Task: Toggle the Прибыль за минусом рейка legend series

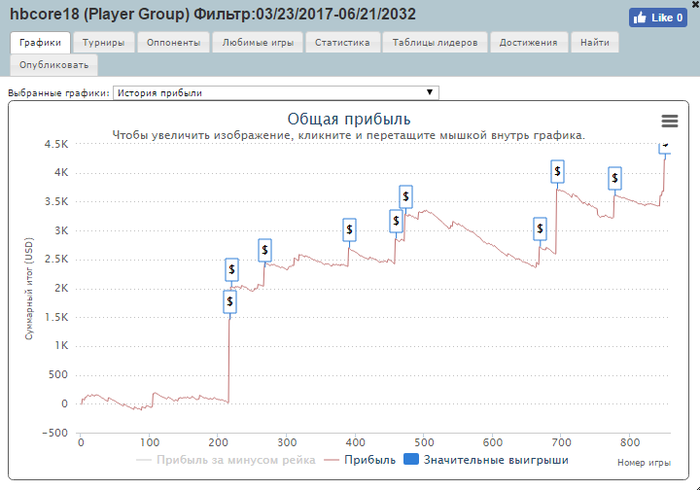Action: point(226,460)
